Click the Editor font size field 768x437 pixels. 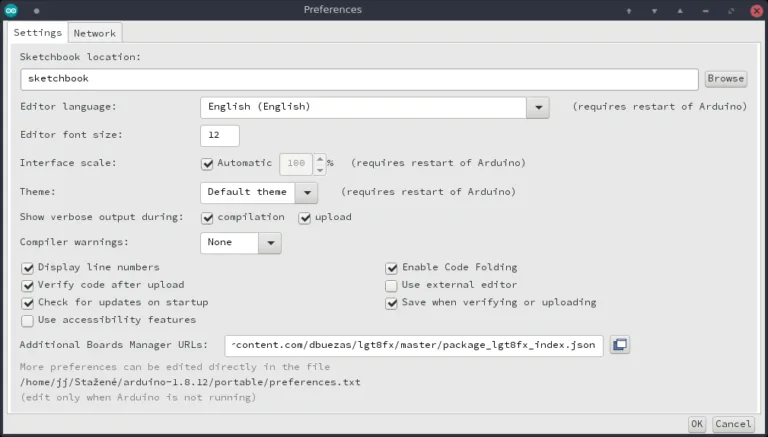tap(219, 136)
